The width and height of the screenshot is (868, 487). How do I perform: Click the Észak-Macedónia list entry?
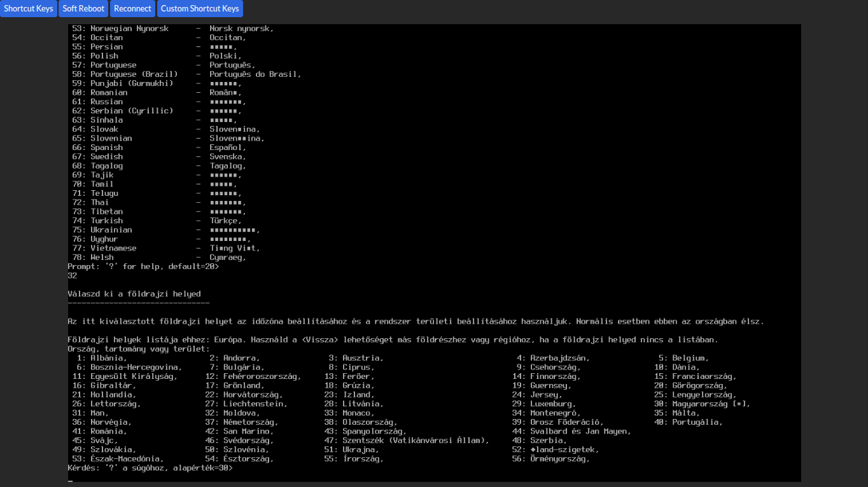tap(126, 459)
